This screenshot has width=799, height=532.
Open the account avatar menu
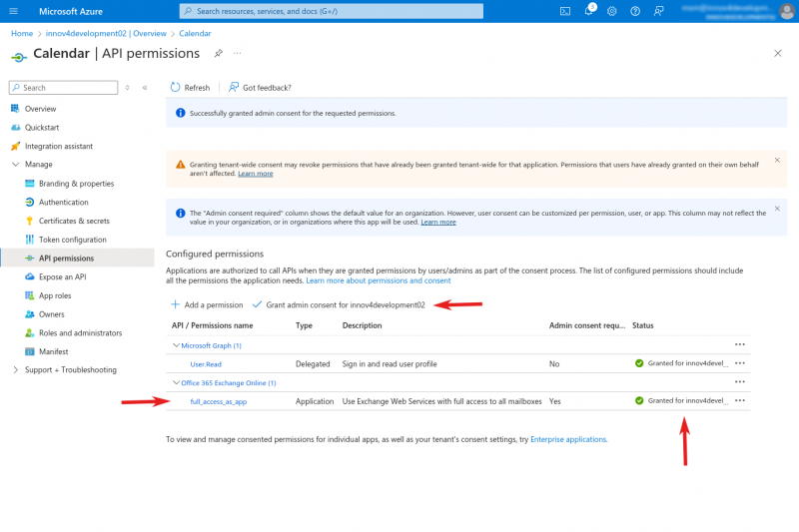coord(786,11)
